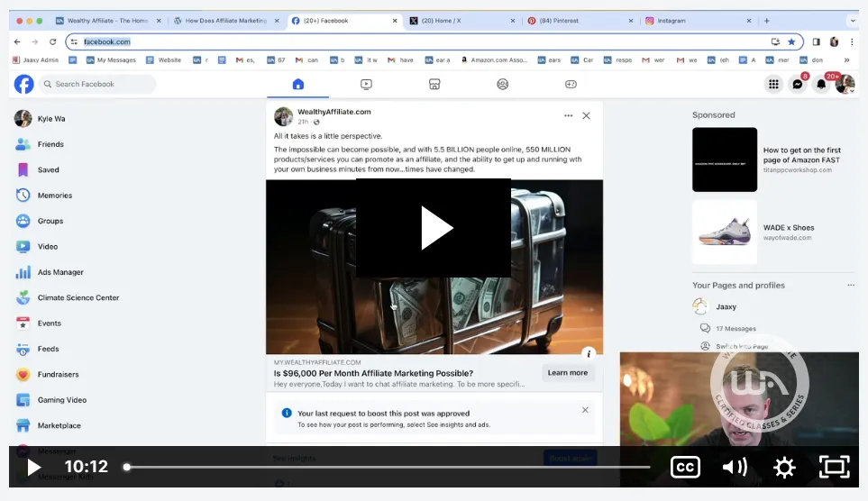Expand the bookmarks overflow chevron
This screenshot has height=501, width=868.
point(846,59)
